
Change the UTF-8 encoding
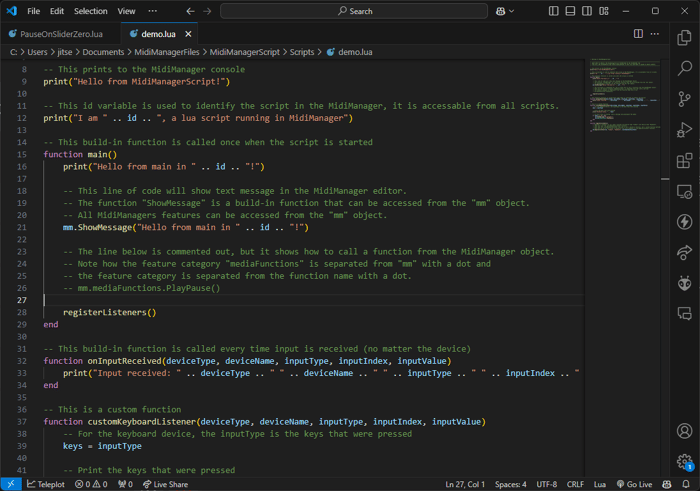(546, 484)
